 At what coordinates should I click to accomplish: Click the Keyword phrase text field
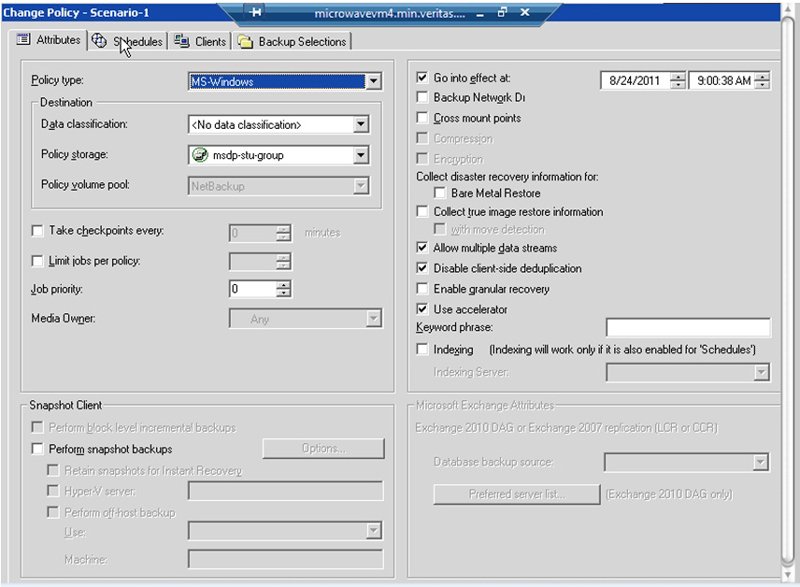pos(688,327)
